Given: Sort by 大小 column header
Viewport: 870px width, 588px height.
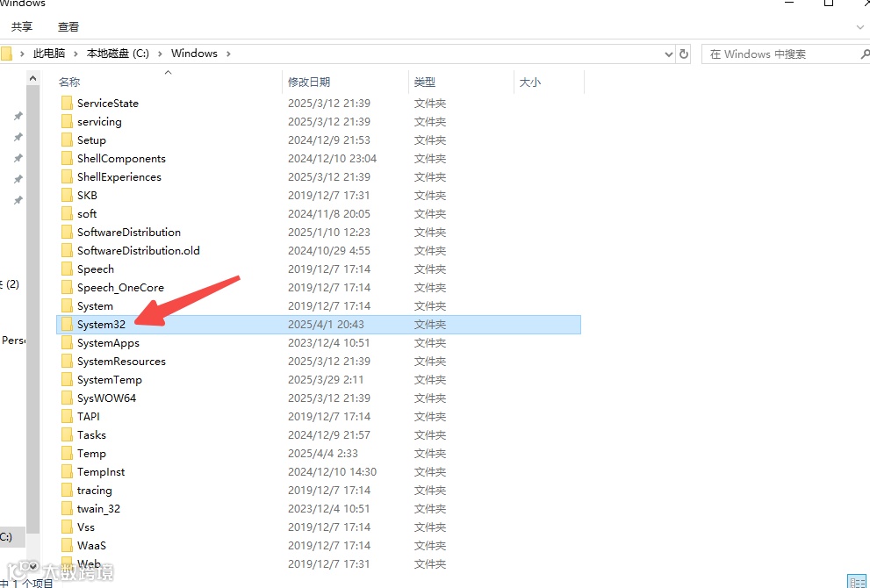Looking at the screenshot, I should point(530,82).
